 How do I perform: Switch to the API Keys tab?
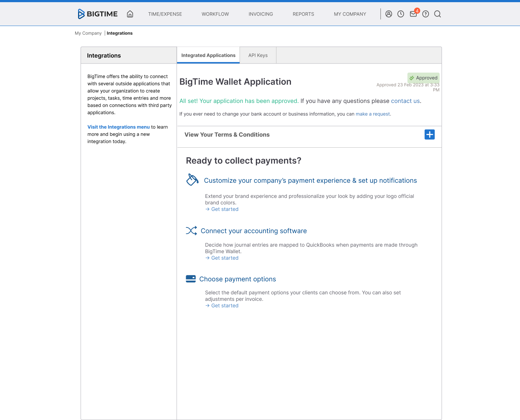258,55
